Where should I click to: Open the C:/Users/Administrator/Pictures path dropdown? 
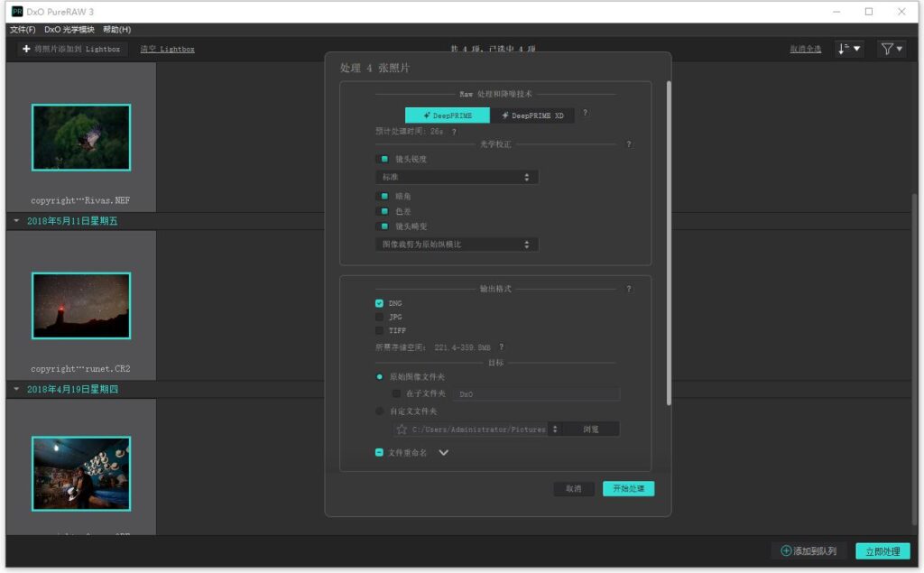555,430
